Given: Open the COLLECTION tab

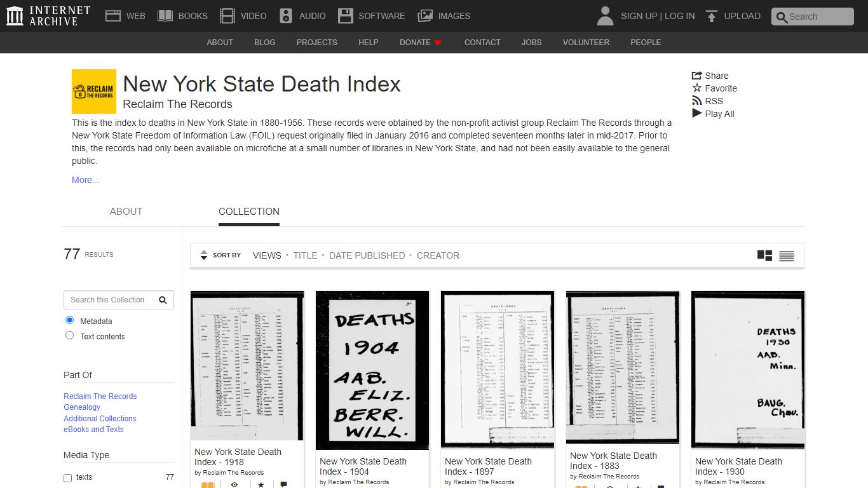Looking at the screenshot, I should [x=249, y=212].
